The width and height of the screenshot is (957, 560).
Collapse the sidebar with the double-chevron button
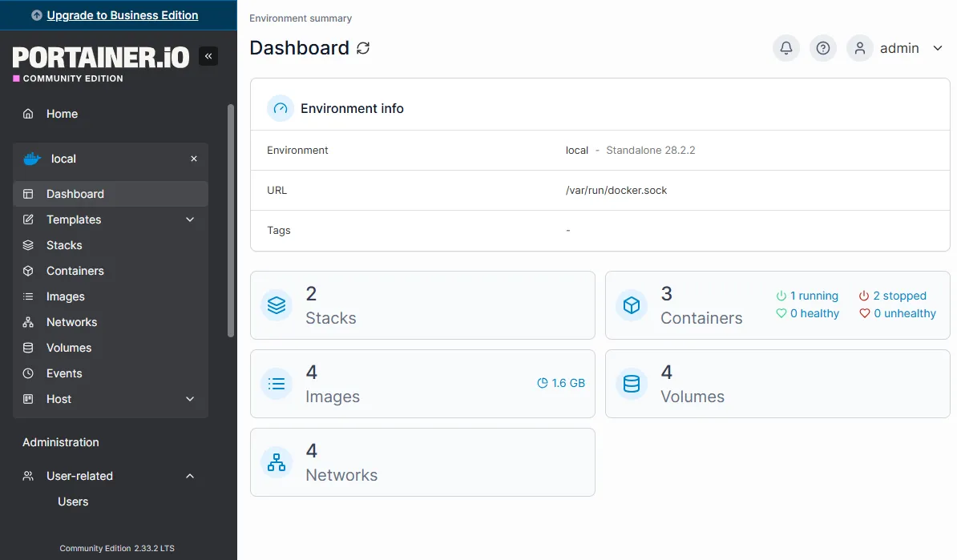[x=208, y=56]
